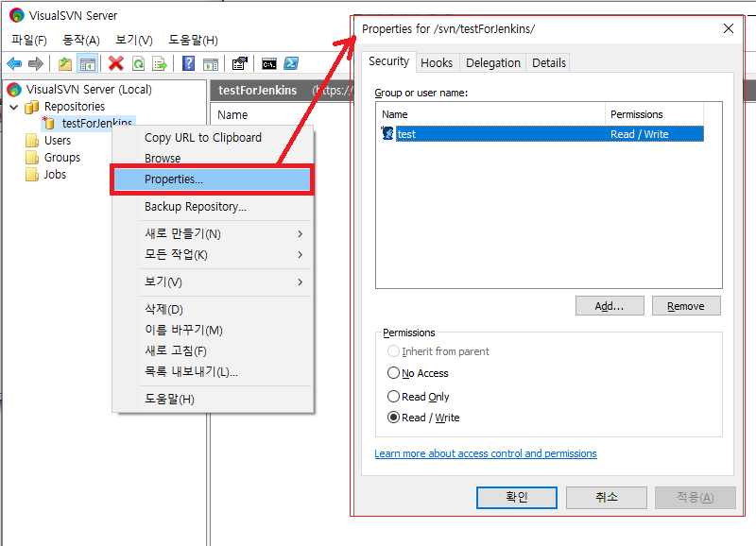The width and height of the screenshot is (756, 546).
Task: Select the Read Only radio button
Action: [393, 396]
